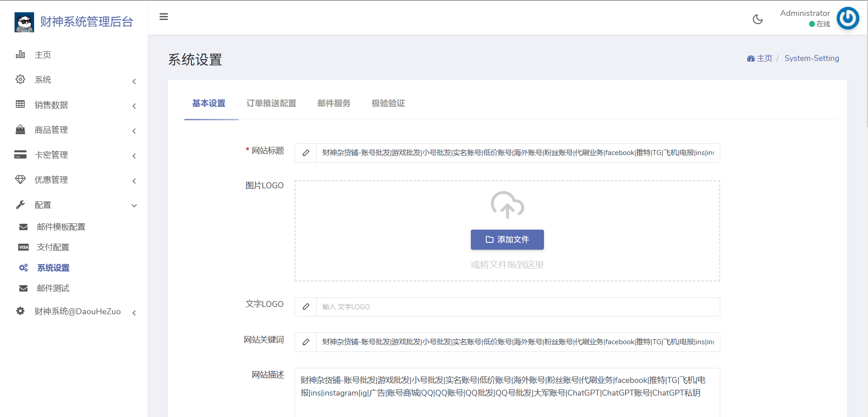Switch to the 邮件服务 tab
Viewport: 868px width, 417px height.
click(x=334, y=103)
